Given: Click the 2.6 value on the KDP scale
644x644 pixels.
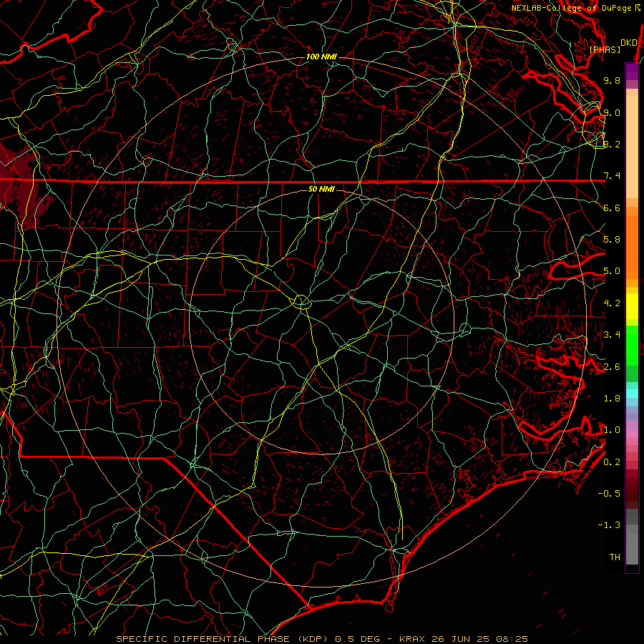Looking at the screenshot, I should coord(612,367).
